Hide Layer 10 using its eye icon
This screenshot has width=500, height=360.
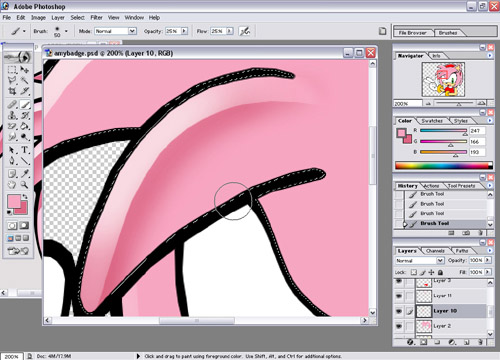tap(399, 311)
